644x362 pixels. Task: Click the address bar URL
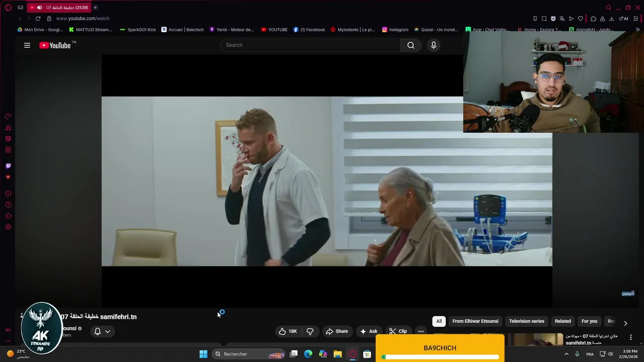pyautogui.click(x=83, y=19)
